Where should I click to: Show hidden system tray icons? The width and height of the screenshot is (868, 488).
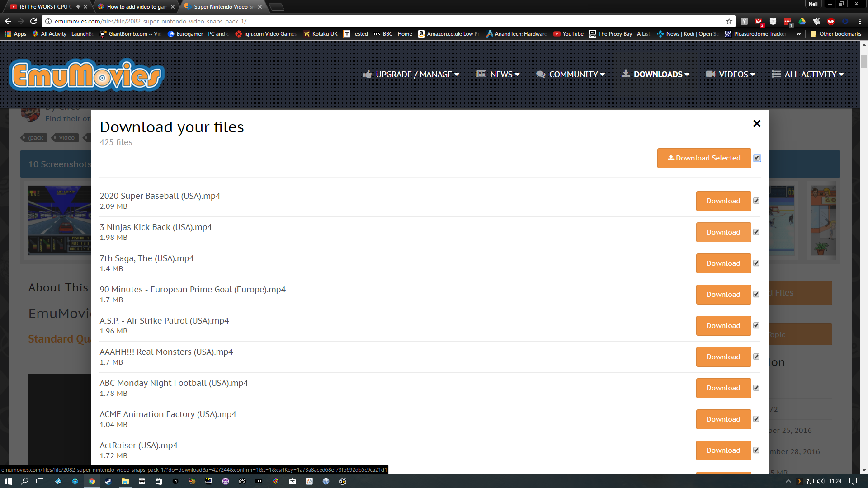[788, 481]
